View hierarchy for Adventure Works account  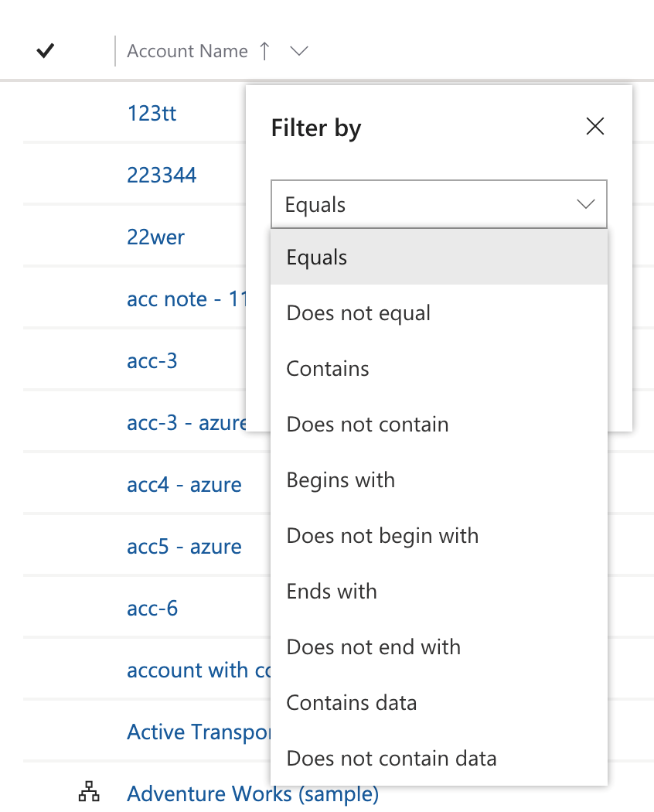click(x=89, y=792)
